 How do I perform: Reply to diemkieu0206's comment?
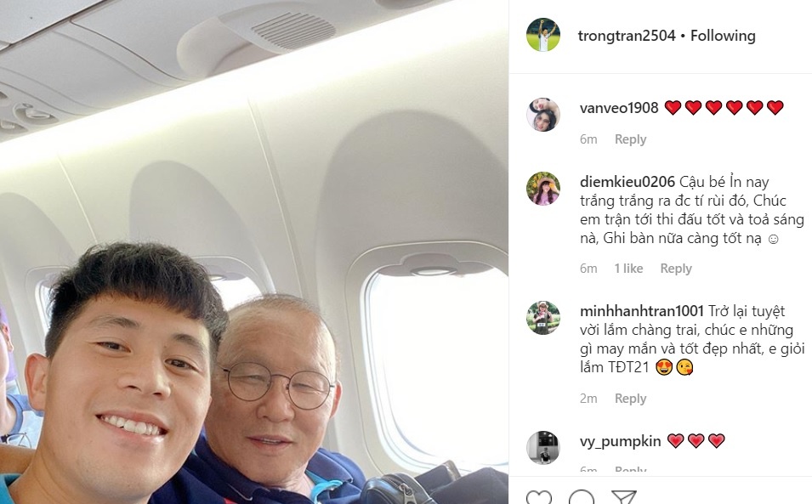676,269
